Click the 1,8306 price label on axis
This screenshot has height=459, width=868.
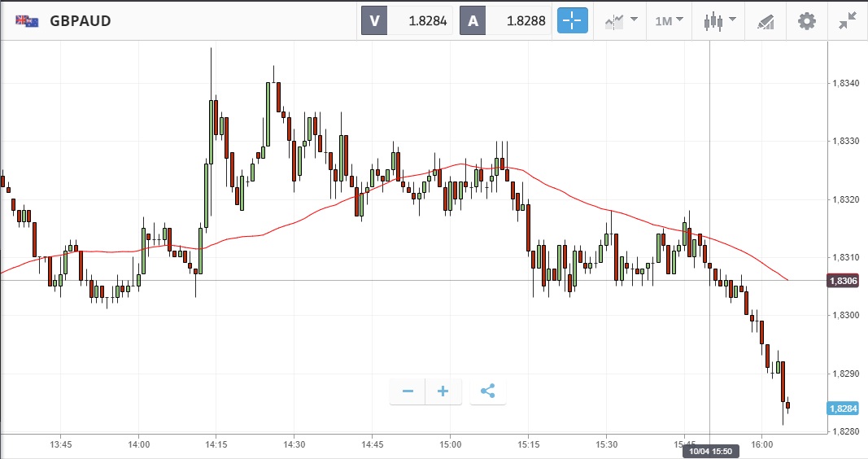tap(841, 281)
